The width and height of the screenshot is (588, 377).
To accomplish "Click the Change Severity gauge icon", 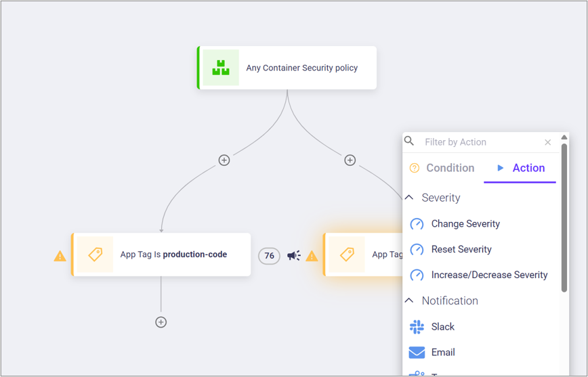I will (417, 224).
